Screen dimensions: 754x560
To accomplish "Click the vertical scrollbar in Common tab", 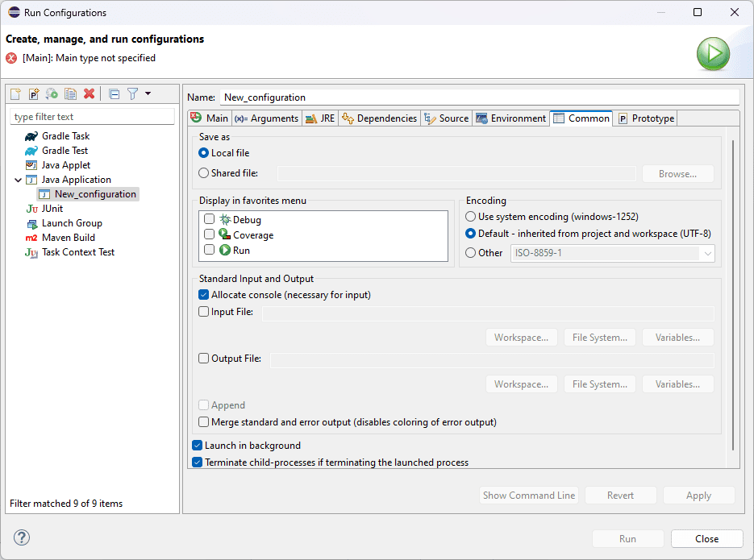I will [x=733, y=296].
